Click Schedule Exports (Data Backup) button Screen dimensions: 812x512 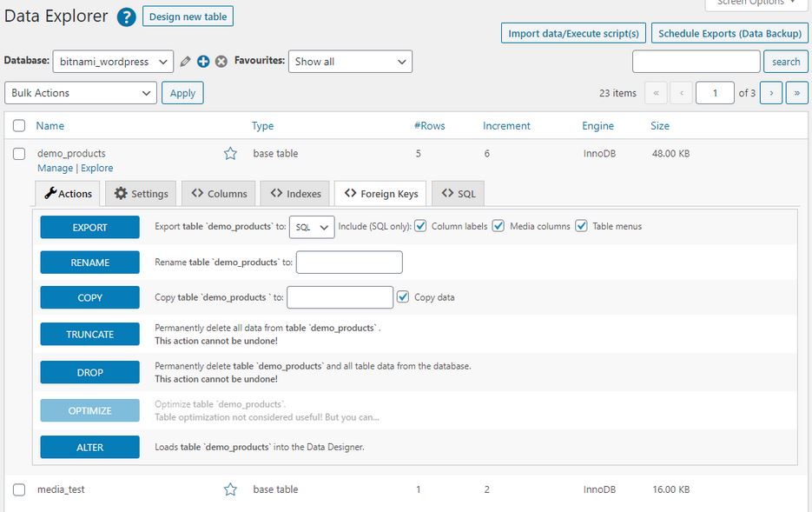(x=729, y=34)
